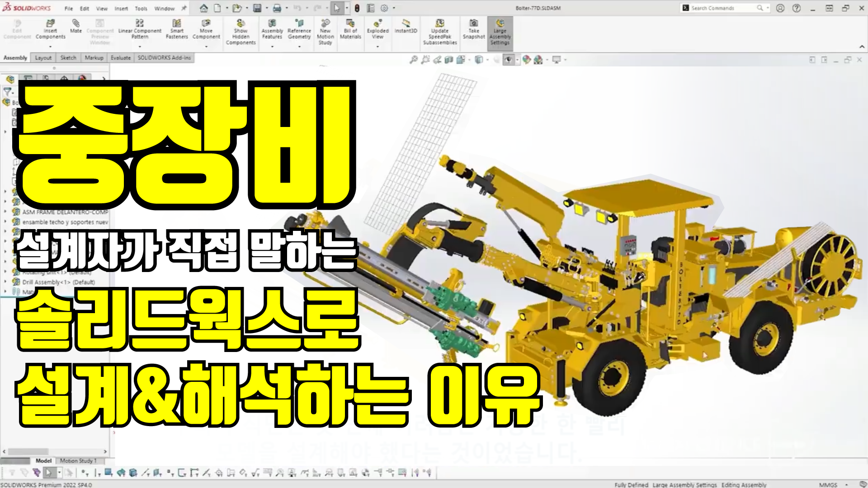Toggle the Select cursor tool in top bar
This screenshot has height=488, width=868.
click(337, 8)
